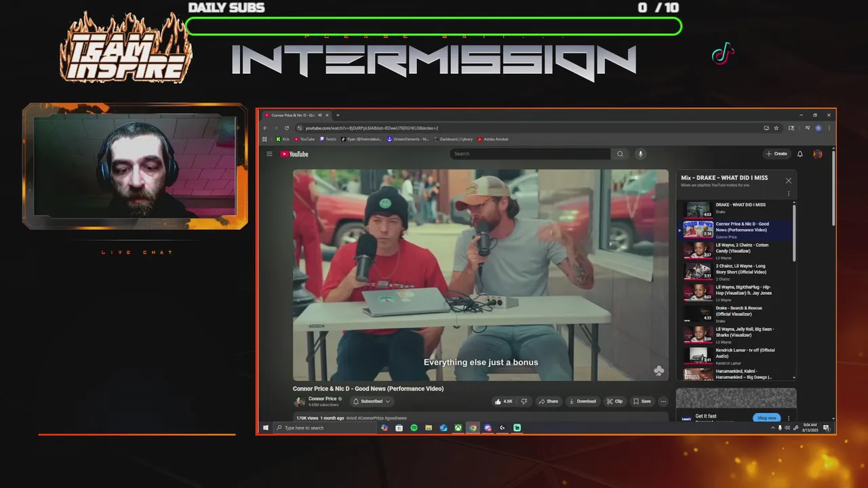Open the Adobe Acrobat bookmark

pyautogui.click(x=493, y=139)
